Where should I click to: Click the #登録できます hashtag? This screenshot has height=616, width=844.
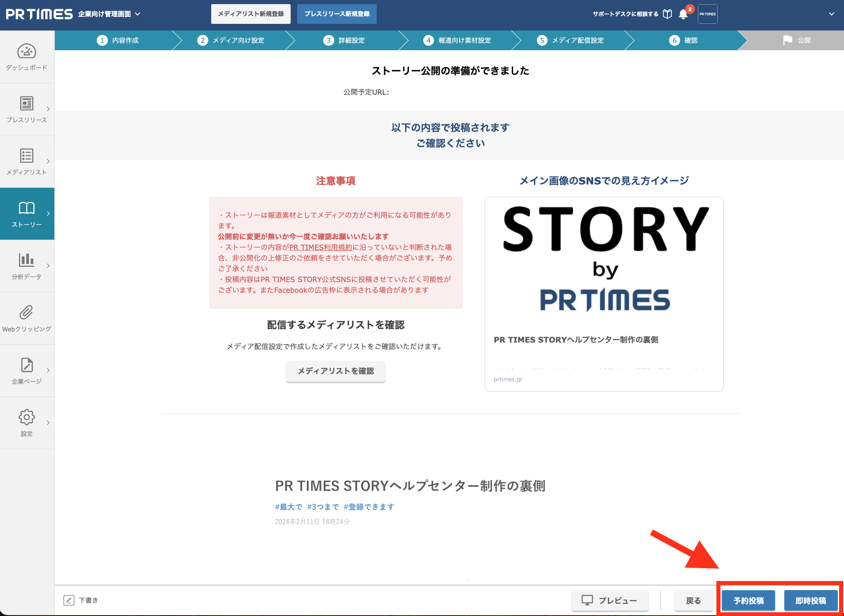tap(369, 507)
